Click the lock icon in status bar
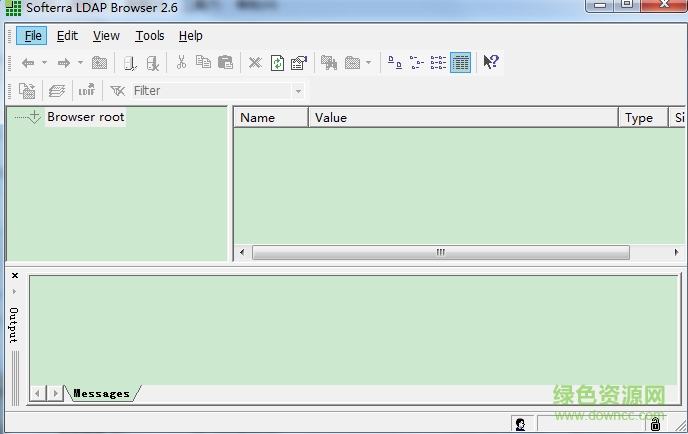The image size is (688, 434). [x=655, y=424]
